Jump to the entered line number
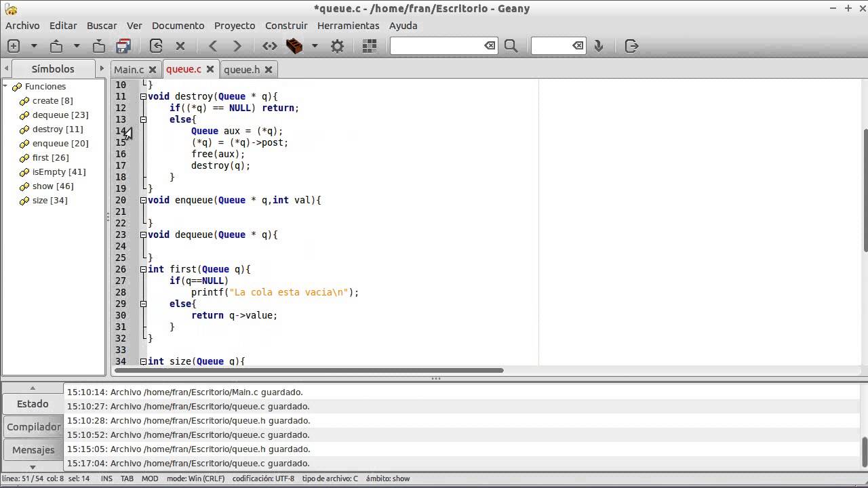This screenshot has height=488, width=868. pyautogui.click(x=599, y=46)
